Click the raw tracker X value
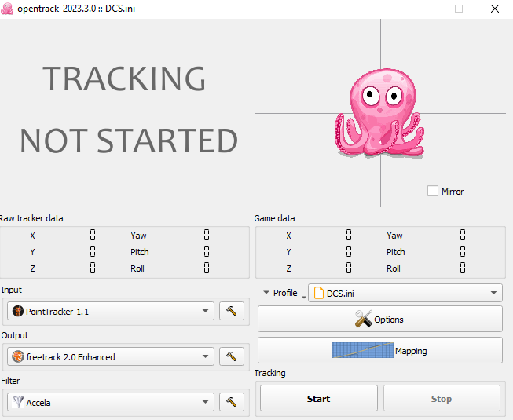Viewport: 513px width, 420px height. [93, 235]
